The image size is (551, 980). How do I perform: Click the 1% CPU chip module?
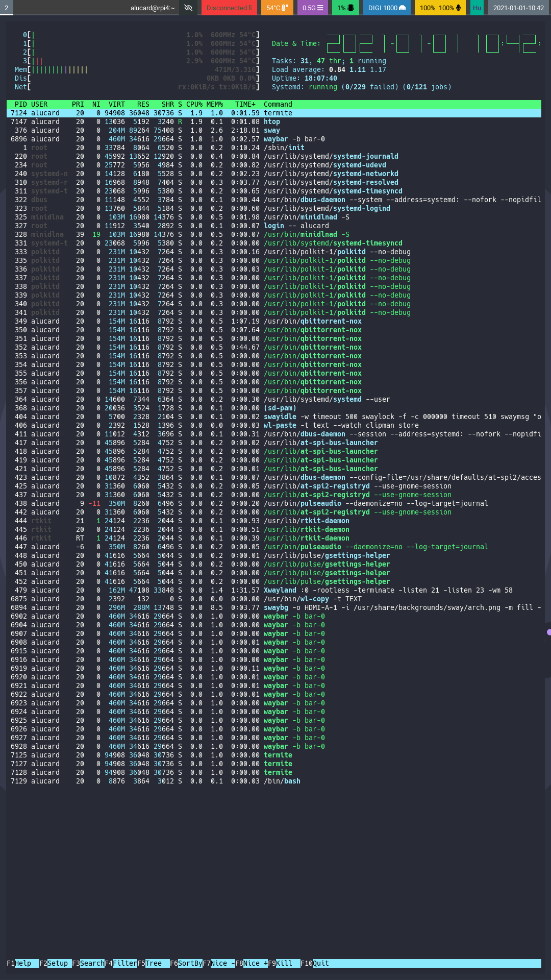pyautogui.click(x=345, y=8)
